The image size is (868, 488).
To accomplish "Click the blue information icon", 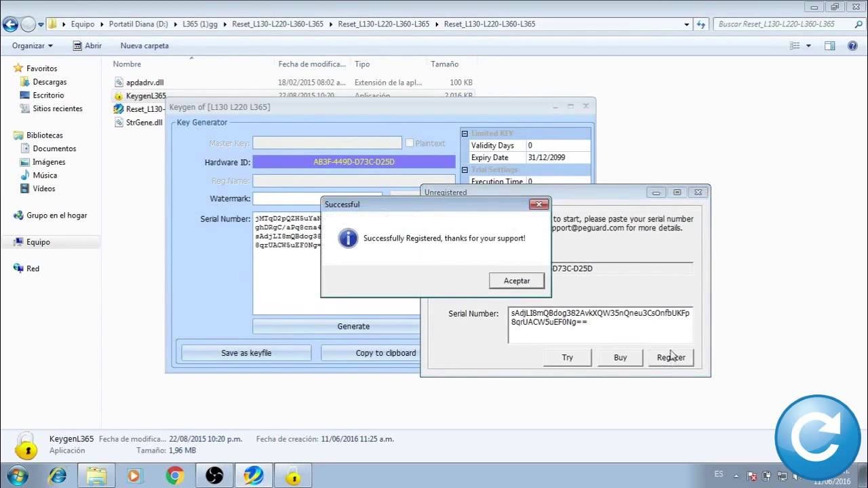I will pyautogui.click(x=348, y=238).
